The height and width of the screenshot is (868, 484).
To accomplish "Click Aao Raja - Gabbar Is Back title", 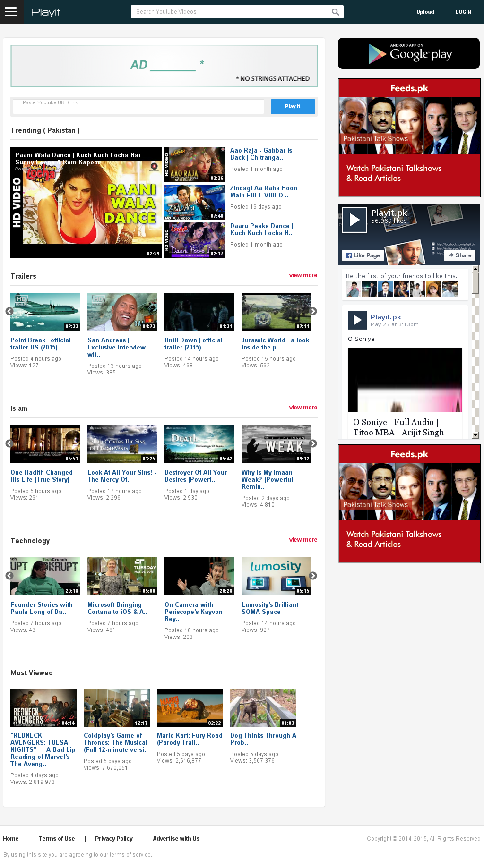I will pyautogui.click(x=261, y=154).
